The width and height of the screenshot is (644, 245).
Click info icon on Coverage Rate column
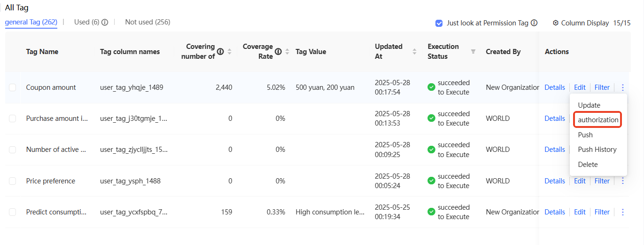click(x=279, y=51)
